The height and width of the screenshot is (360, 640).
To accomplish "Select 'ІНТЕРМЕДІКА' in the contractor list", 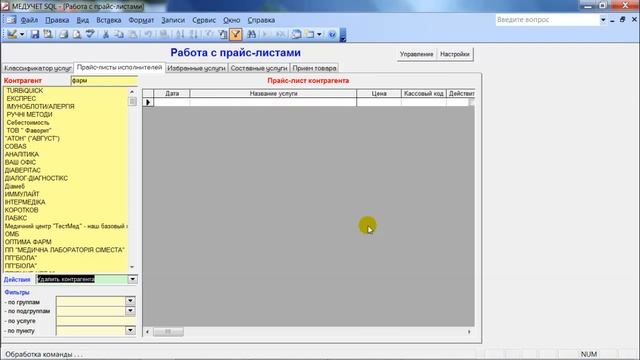I will (25, 202).
